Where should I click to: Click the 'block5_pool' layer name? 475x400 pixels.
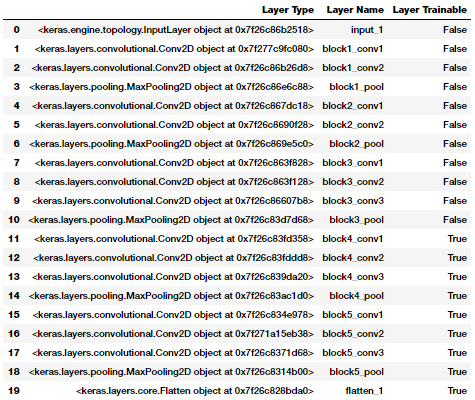pyautogui.click(x=356, y=372)
